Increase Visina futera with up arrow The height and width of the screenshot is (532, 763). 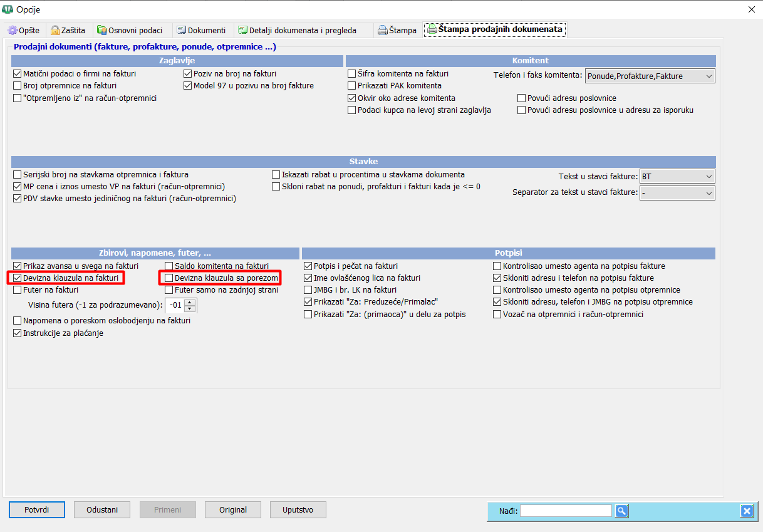(190, 302)
